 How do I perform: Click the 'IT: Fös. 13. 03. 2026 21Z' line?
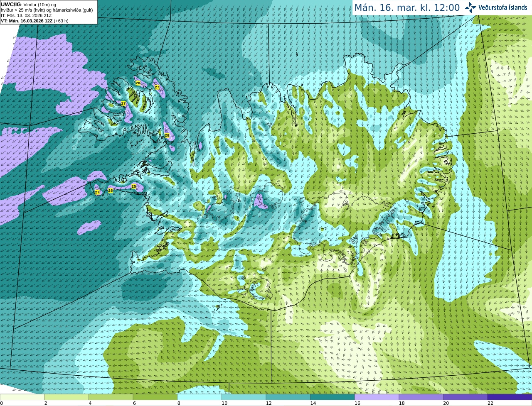(x=26, y=15)
